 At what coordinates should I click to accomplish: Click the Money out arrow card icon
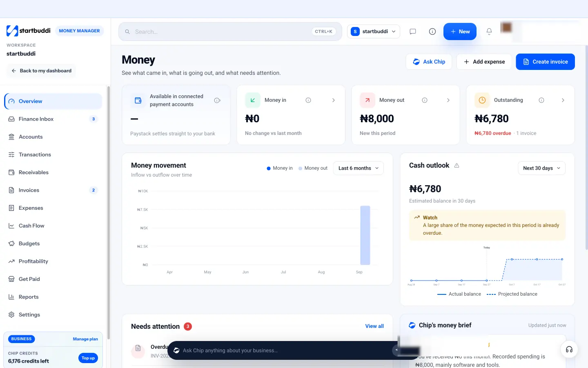click(367, 100)
